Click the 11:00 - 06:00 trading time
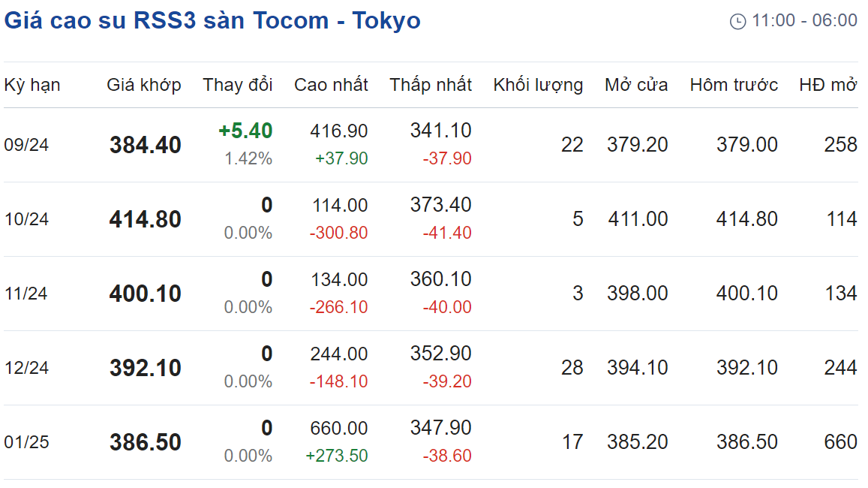The height and width of the screenshot is (488, 868). coord(804,20)
